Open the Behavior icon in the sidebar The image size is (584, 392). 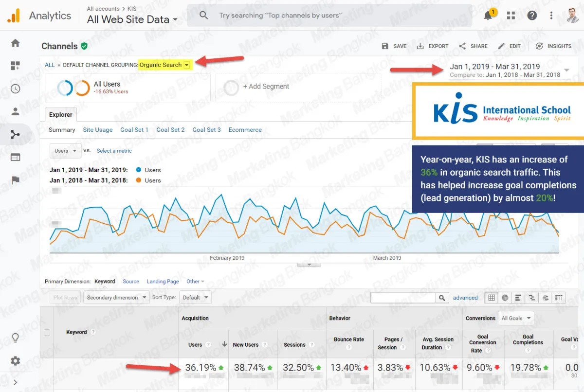point(16,157)
